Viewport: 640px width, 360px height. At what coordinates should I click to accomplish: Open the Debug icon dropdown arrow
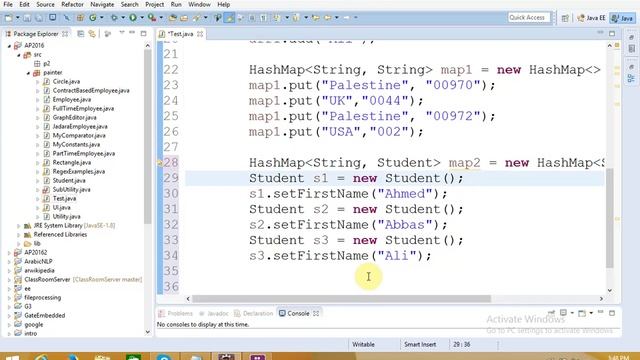pos(122,18)
